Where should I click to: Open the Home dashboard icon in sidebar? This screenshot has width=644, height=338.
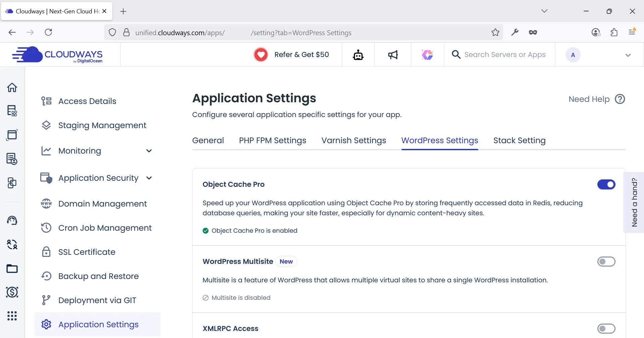tap(12, 88)
